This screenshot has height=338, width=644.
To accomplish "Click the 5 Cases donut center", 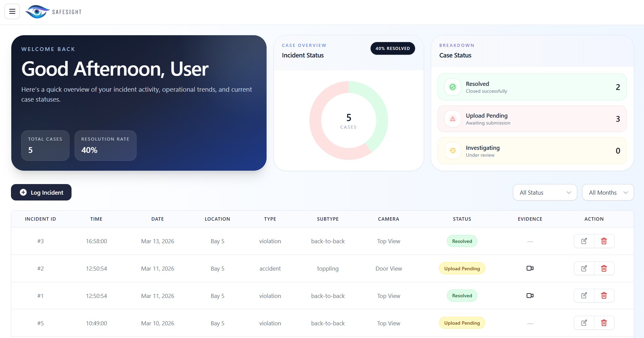I will pyautogui.click(x=349, y=121).
